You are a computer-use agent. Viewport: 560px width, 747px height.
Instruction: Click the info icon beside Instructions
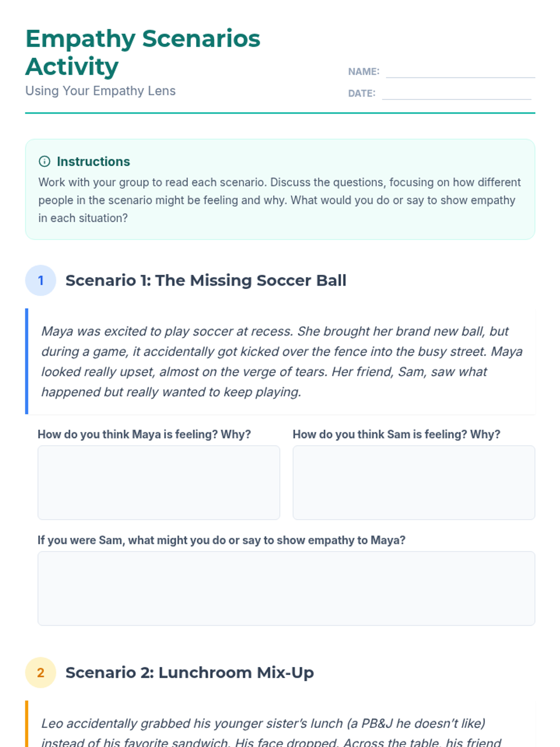pyautogui.click(x=44, y=162)
